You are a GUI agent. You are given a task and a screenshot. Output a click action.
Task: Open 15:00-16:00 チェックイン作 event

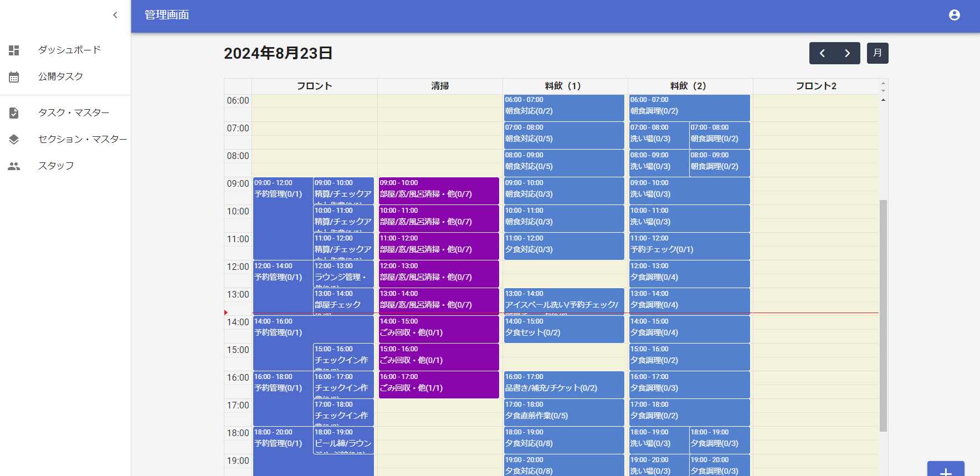[343, 357]
